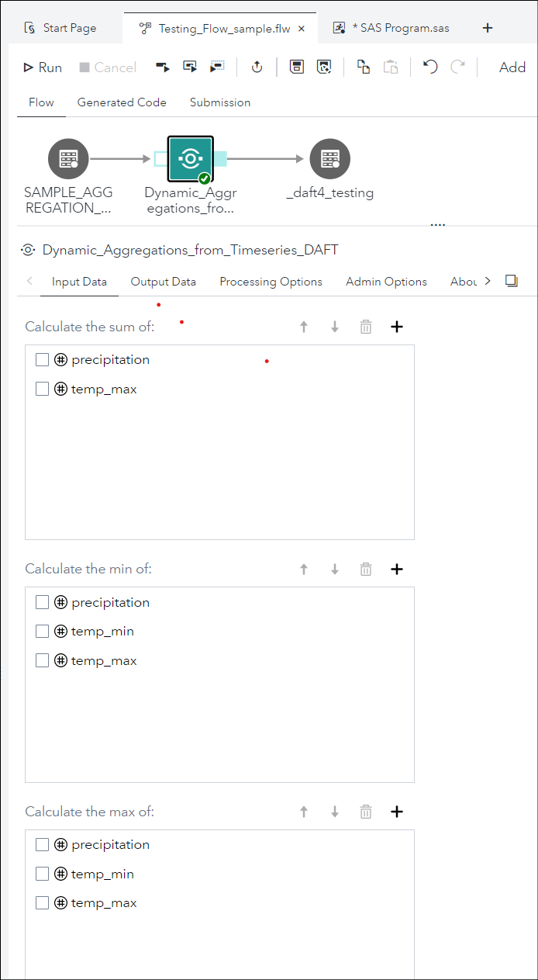The image size is (538, 980).
Task: Select the Save icon in the toolbar
Action: [296, 67]
